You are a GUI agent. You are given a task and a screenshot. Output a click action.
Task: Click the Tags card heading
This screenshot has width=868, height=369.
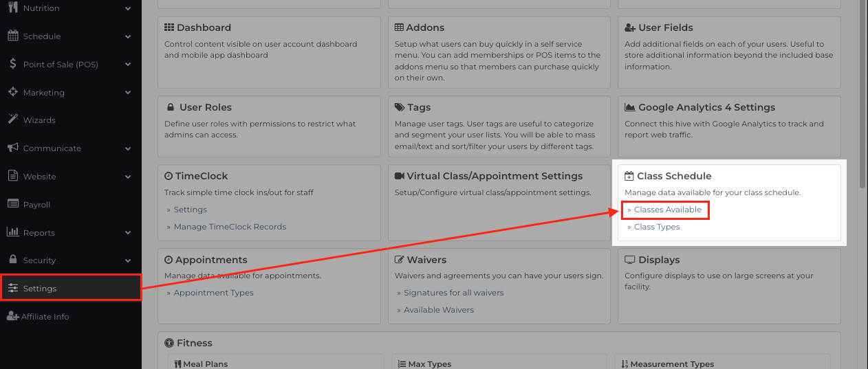pos(419,107)
